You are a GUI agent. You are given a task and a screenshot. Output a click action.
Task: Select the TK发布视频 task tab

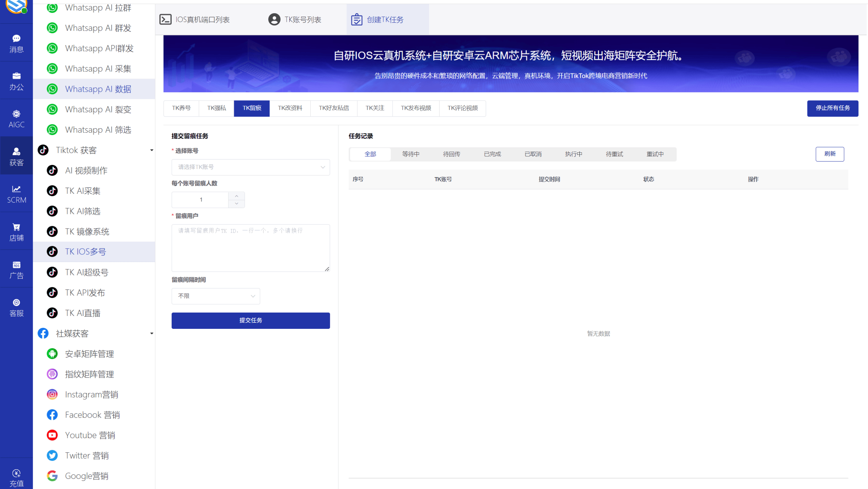415,108
